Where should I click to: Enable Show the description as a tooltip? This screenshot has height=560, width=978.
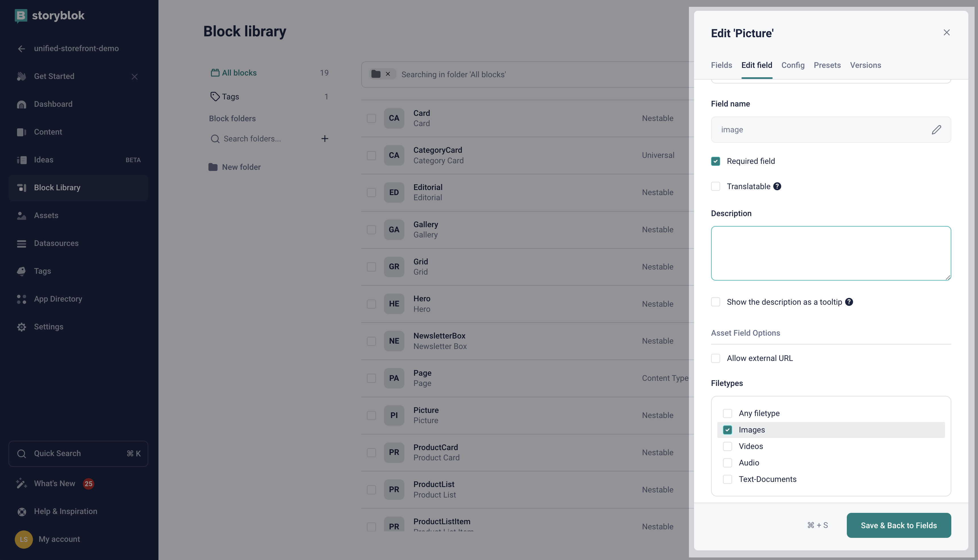(x=715, y=302)
